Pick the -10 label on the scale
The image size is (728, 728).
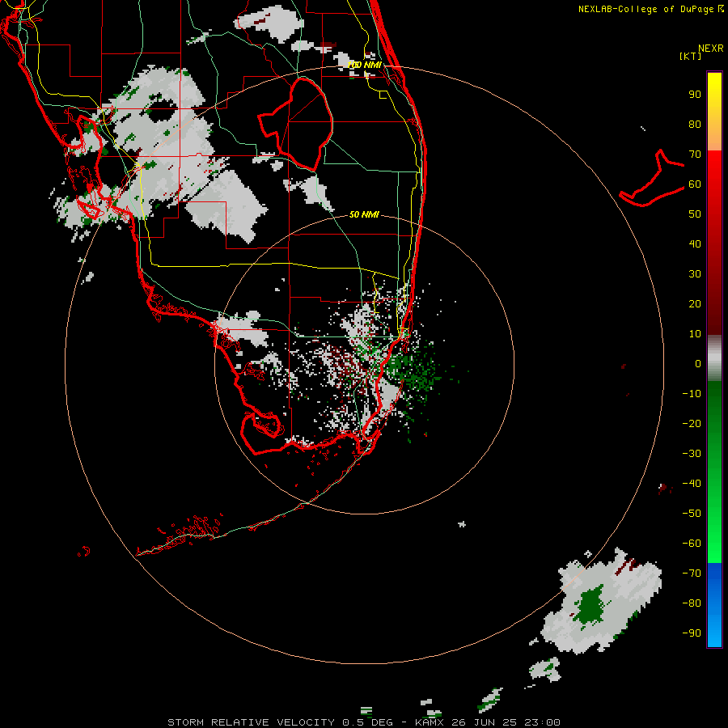[x=692, y=394]
